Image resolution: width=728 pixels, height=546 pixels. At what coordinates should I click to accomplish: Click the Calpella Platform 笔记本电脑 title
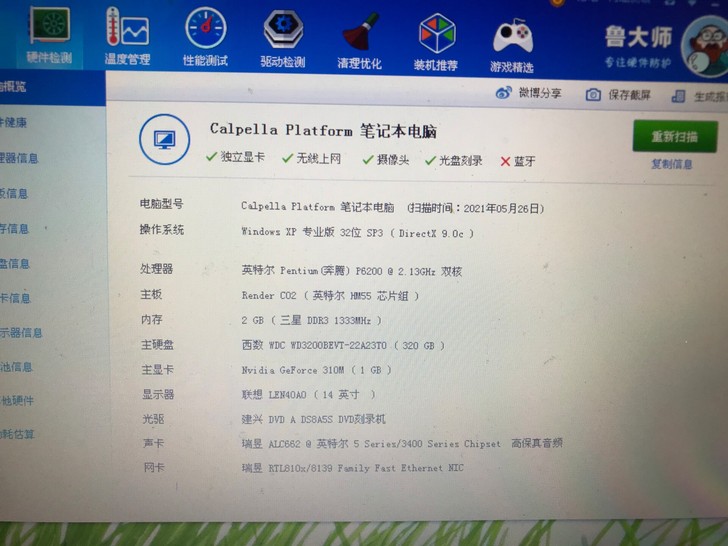coord(323,130)
